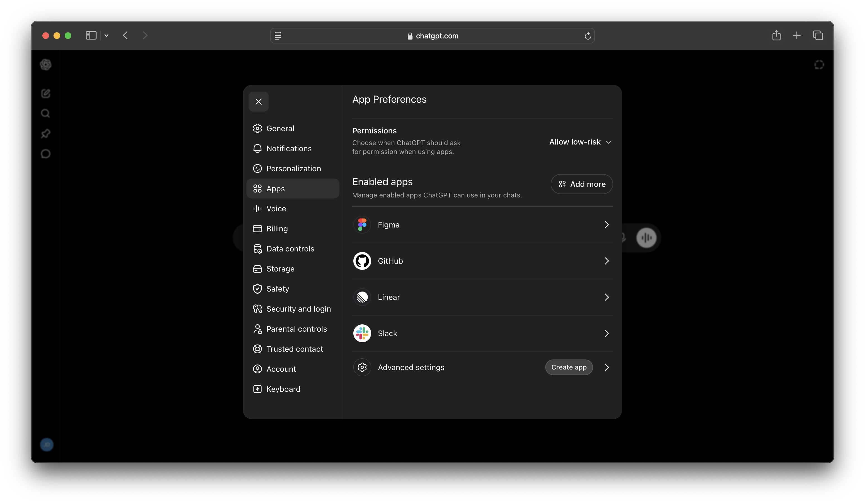This screenshot has height=504, width=865.
Task: Open Storage settings
Action: (x=293, y=269)
